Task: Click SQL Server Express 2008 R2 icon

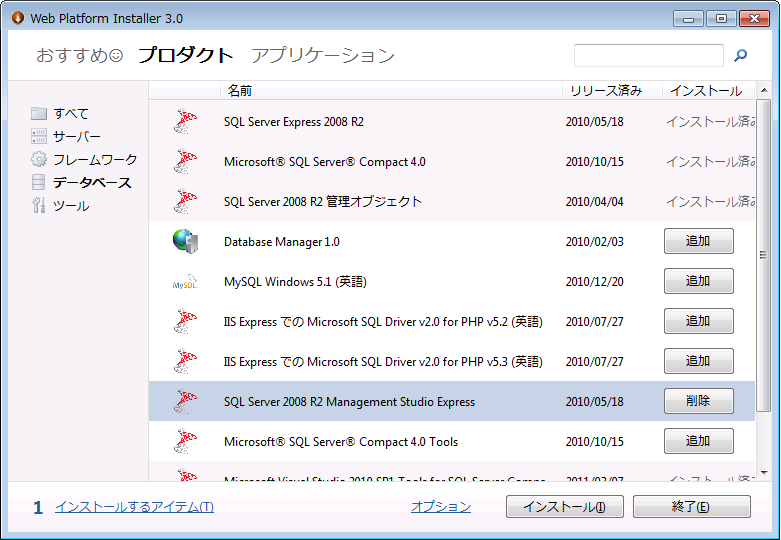Action: [x=185, y=122]
